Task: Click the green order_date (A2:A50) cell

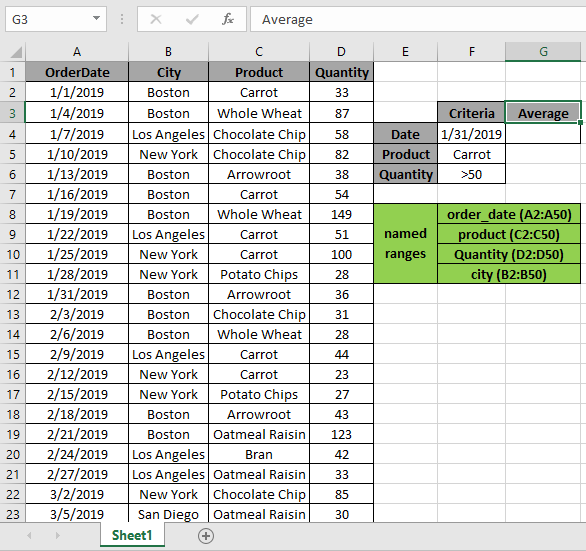Action: [x=509, y=215]
